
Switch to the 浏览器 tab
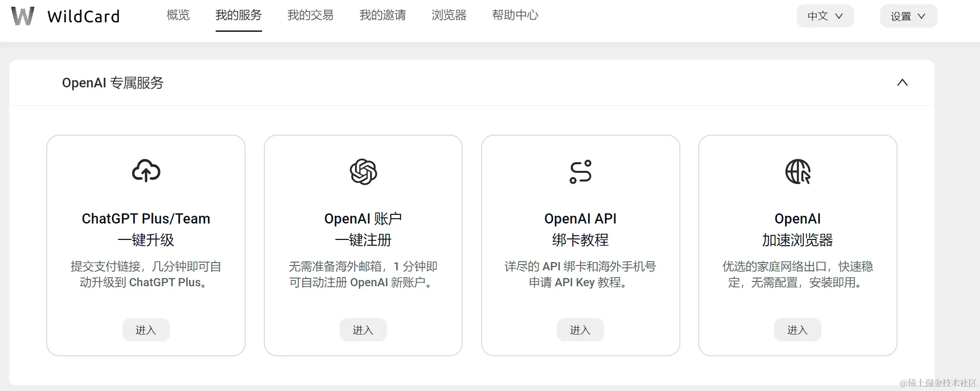pyautogui.click(x=449, y=15)
